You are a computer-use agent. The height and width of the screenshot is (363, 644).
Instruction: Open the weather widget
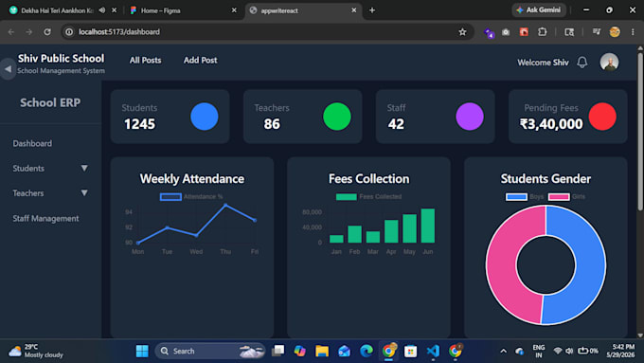[x=36, y=351]
